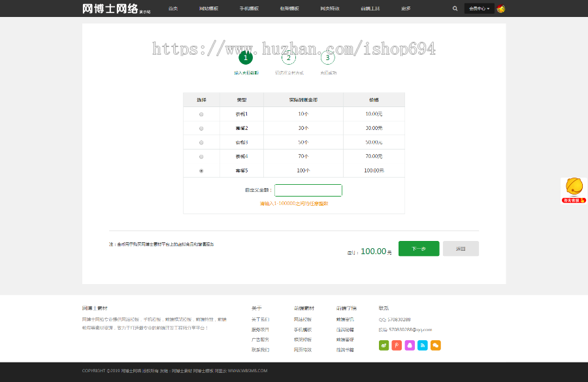The image size is (588, 382).
Task: Click step circle 1 for 输入充值金额
Action: click(245, 57)
